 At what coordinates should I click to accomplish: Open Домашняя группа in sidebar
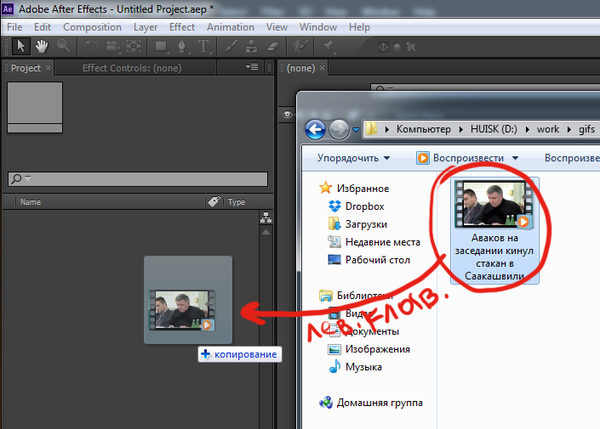click(x=371, y=403)
